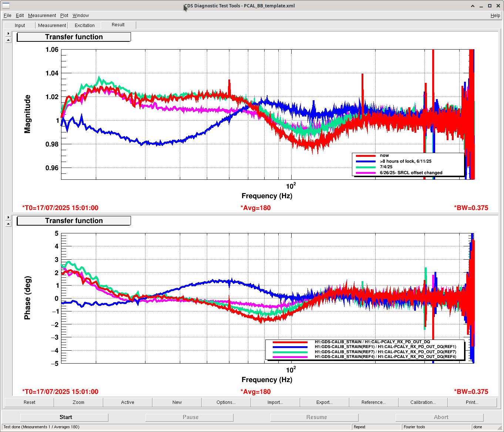Viewport: 504px width, 432px height.
Task: Click the Calibration... button
Action: point(423,402)
